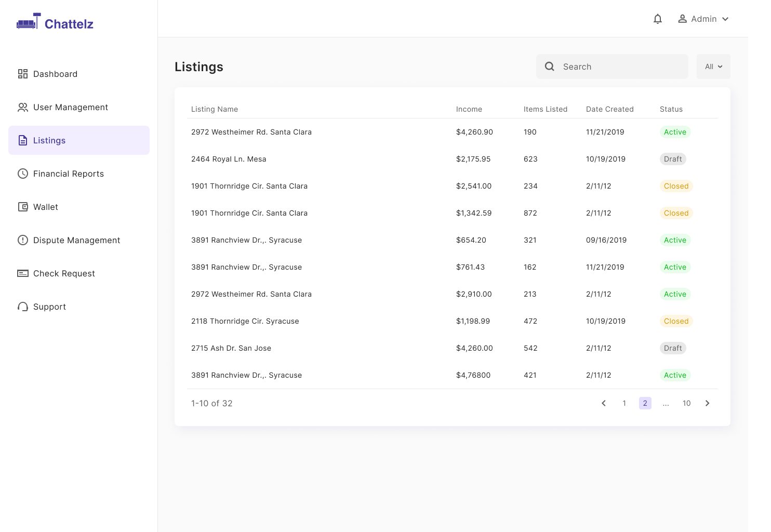The image size is (771, 532).
Task: Open the Admin account dropdown
Action: pyautogui.click(x=703, y=19)
